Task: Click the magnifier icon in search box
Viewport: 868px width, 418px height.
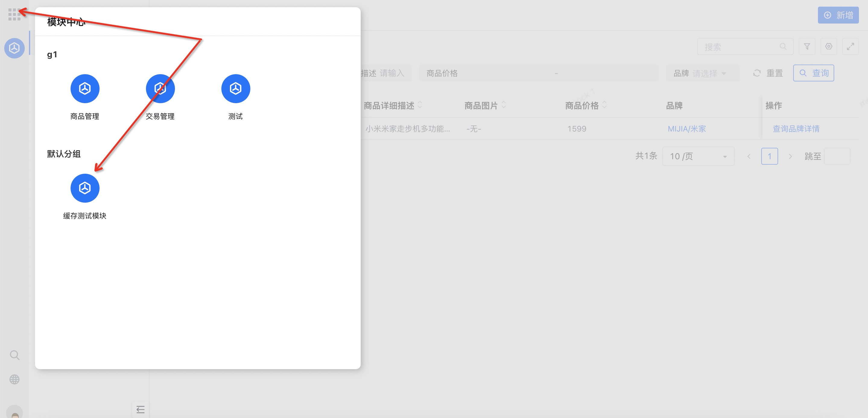Action: 783,46
